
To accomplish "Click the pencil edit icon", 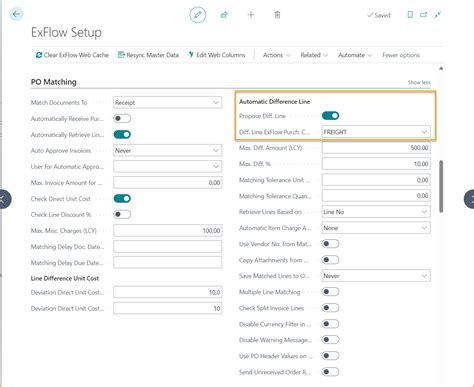I will 198,15.
